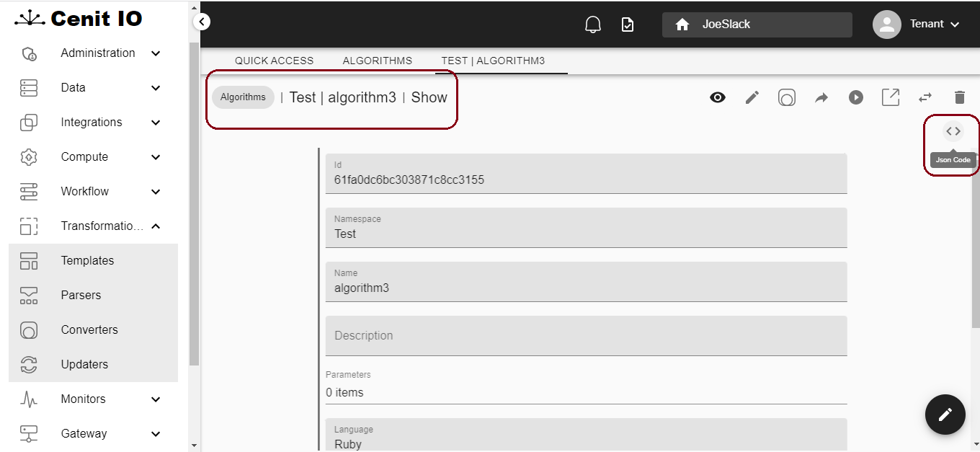The width and height of the screenshot is (980, 452).
Task: Run the algorithm with the play icon
Action: [x=856, y=97]
